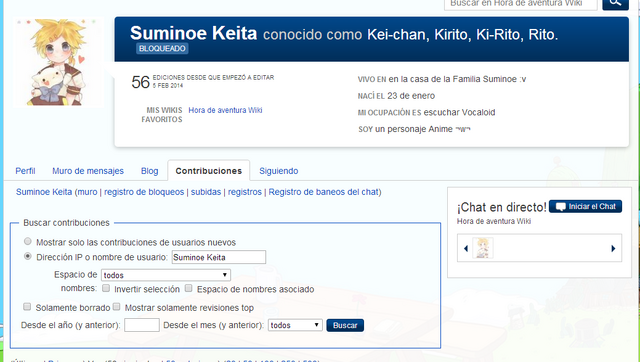The image size is (640, 362).
Task: Click the Suminoe Keita user link
Action: pyautogui.click(x=44, y=192)
